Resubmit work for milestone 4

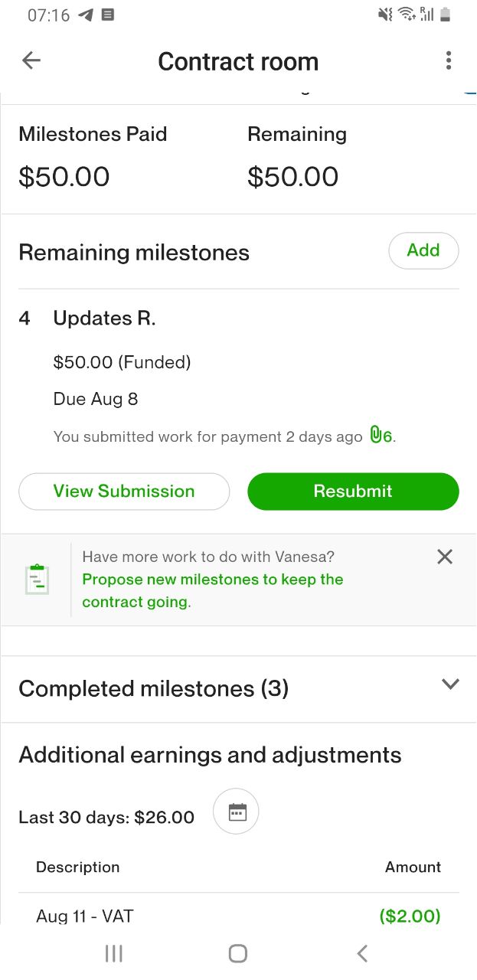pyautogui.click(x=353, y=492)
